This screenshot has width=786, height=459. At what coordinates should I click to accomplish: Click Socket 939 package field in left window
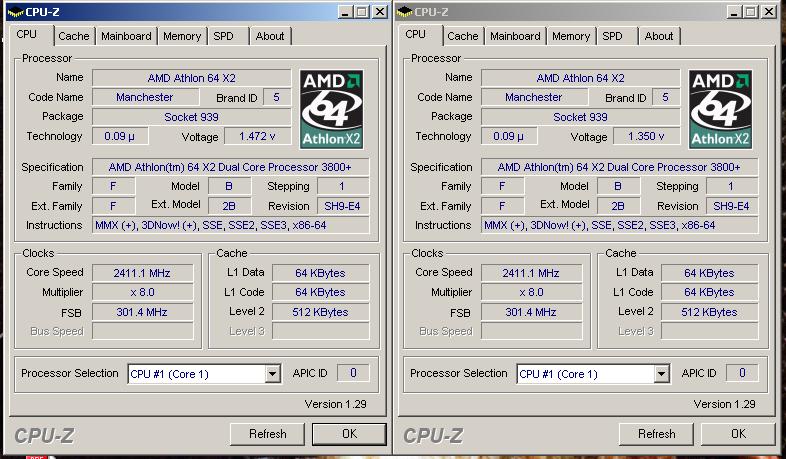[x=191, y=117]
